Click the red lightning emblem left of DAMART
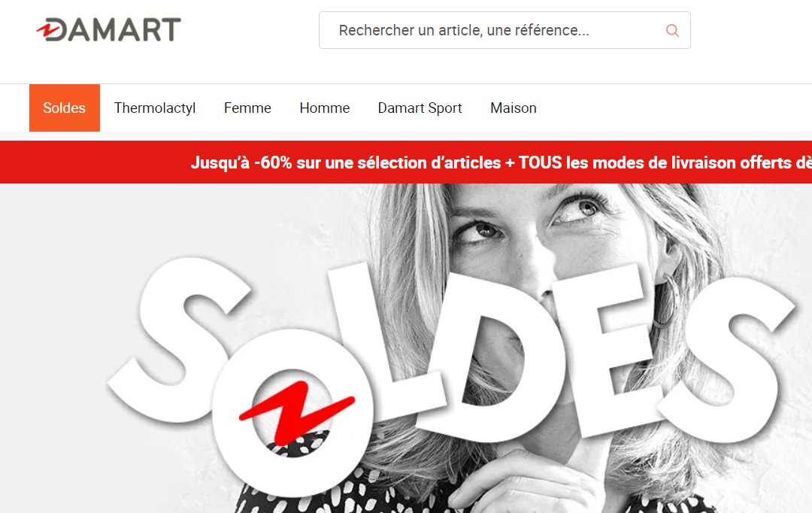Image resolution: width=812 pixels, height=513 pixels. pyautogui.click(x=47, y=30)
